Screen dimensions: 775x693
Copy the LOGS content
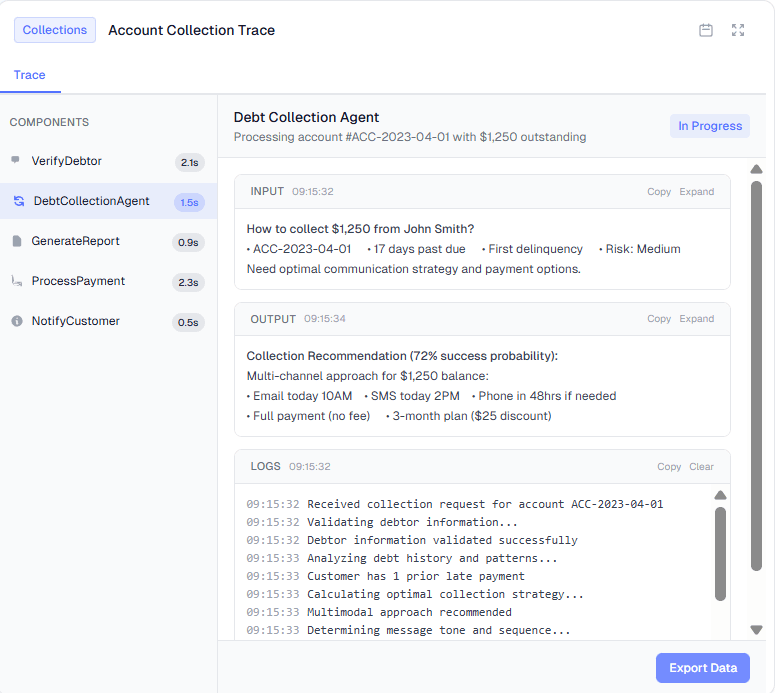[x=669, y=467]
